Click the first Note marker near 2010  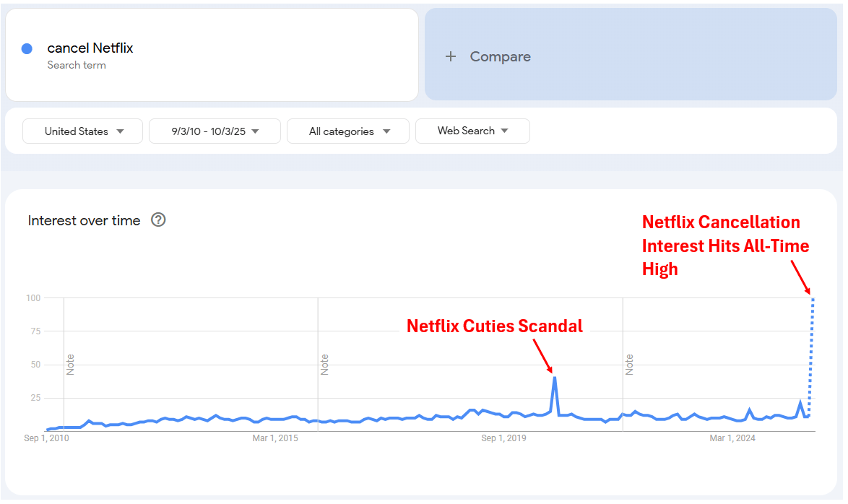coord(70,364)
